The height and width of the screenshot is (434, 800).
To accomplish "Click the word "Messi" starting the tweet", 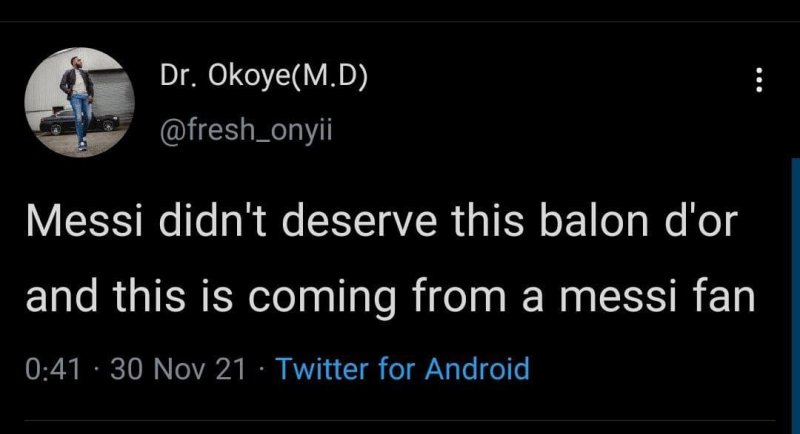I will pos(78,222).
